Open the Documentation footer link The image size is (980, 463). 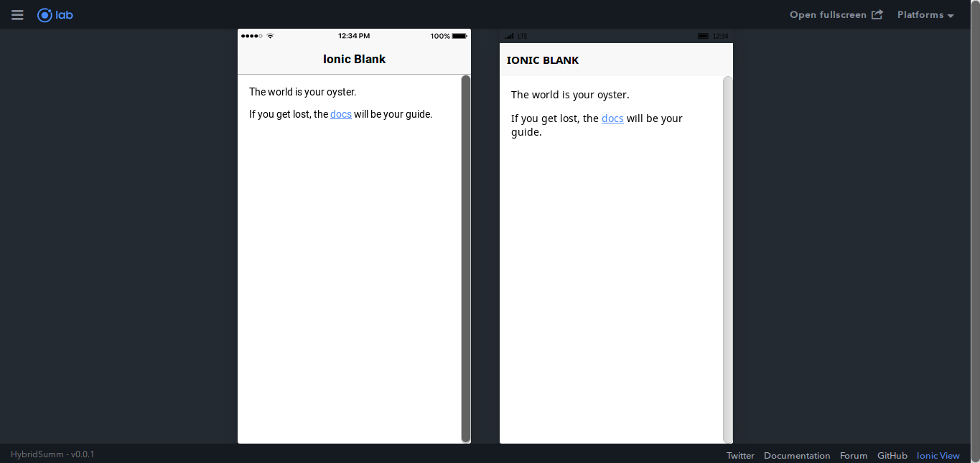pos(797,455)
